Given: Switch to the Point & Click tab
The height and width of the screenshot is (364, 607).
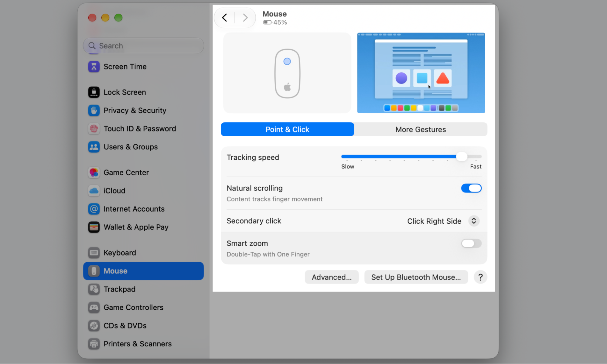Looking at the screenshot, I should [x=287, y=129].
